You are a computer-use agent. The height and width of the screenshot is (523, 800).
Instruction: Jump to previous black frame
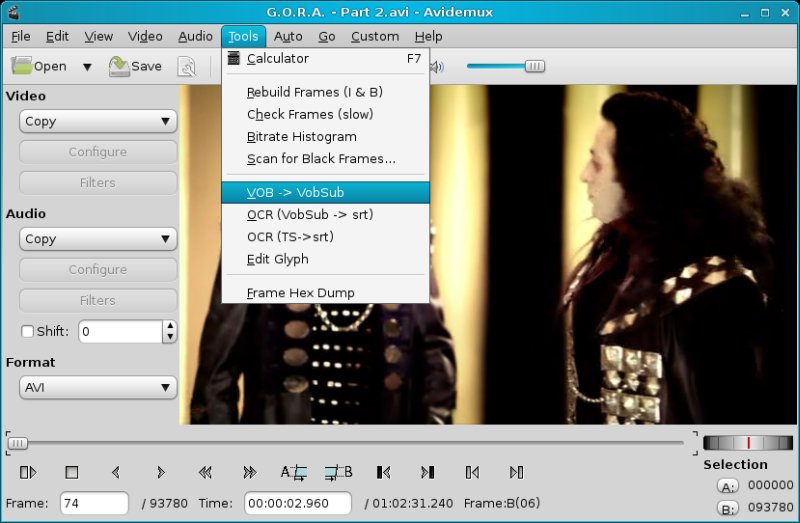(383, 472)
